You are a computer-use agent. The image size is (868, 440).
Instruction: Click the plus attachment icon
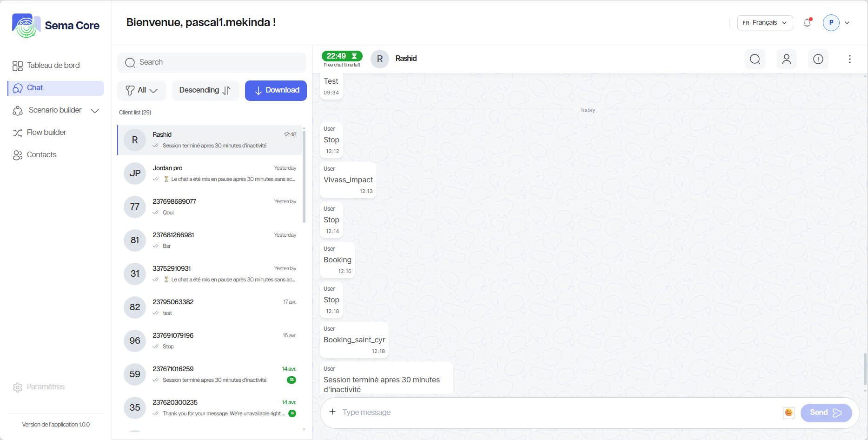[332, 412]
